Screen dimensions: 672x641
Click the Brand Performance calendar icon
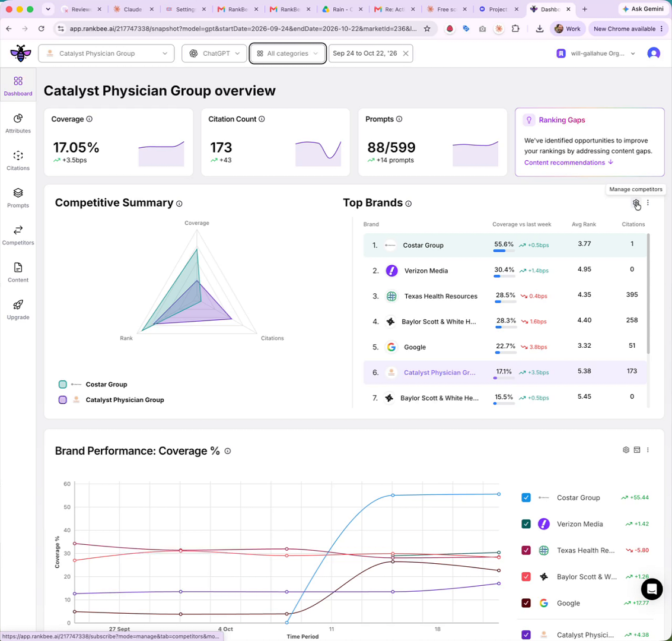click(637, 450)
